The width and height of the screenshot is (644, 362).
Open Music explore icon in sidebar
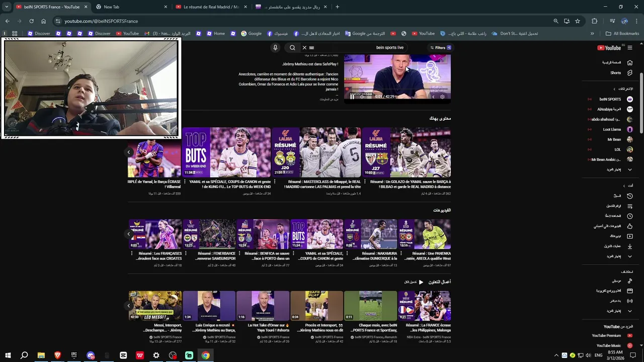[x=629, y=281]
